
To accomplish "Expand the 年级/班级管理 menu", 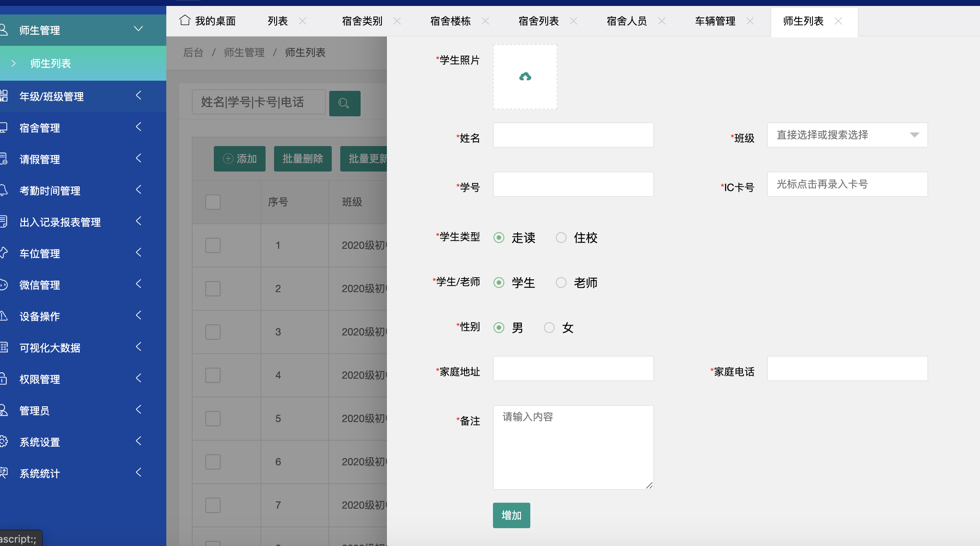I will point(138,96).
